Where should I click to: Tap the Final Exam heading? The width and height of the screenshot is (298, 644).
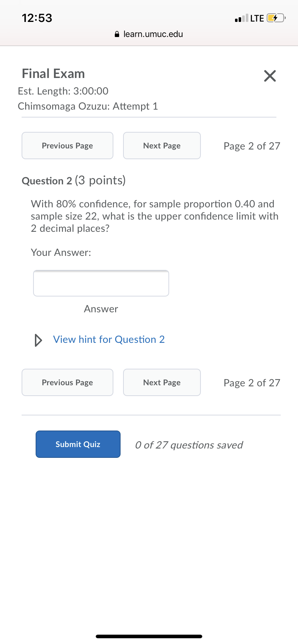[53, 74]
